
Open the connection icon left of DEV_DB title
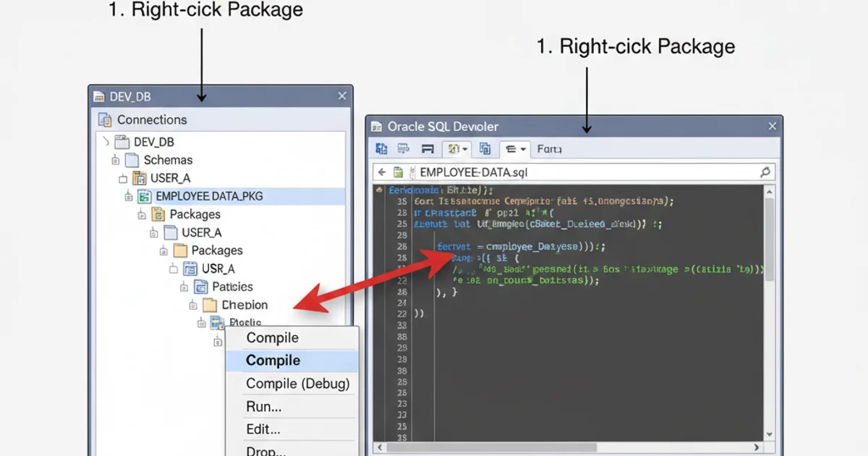[98, 96]
